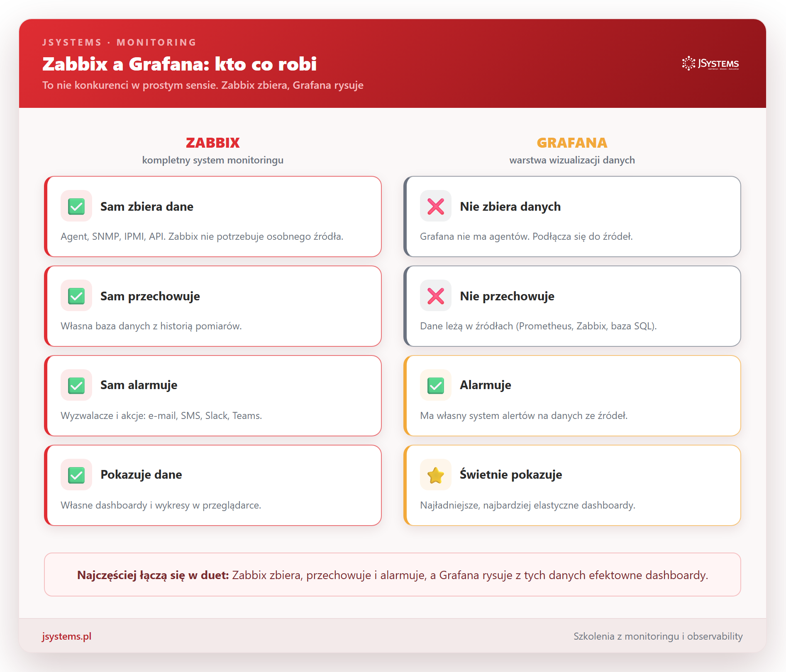Click the text 'Najładniejsze, najbardziej elastyczne dashboardy.'
The image size is (786, 672).
click(x=528, y=505)
